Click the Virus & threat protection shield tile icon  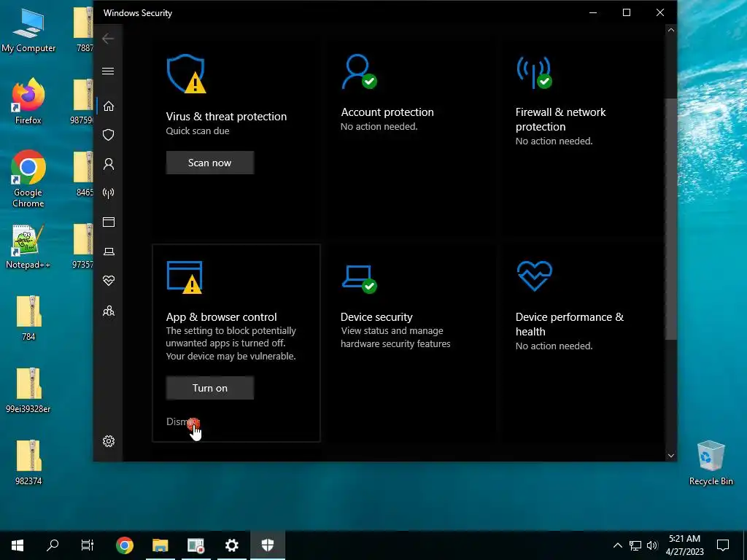coord(186,74)
